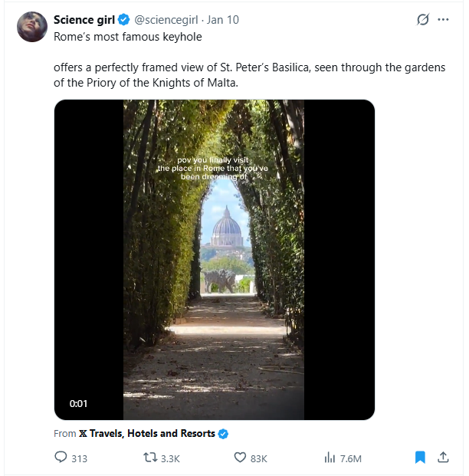Click the blue verified badge beside Science girl
This screenshot has width=469, height=476.
(124, 20)
